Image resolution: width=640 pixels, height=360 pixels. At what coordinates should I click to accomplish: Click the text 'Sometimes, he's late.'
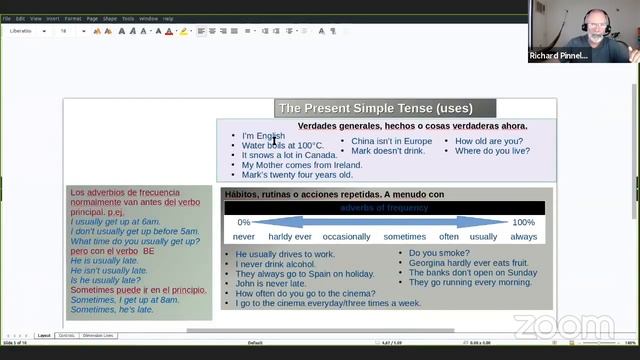click(x=112, y=309)
